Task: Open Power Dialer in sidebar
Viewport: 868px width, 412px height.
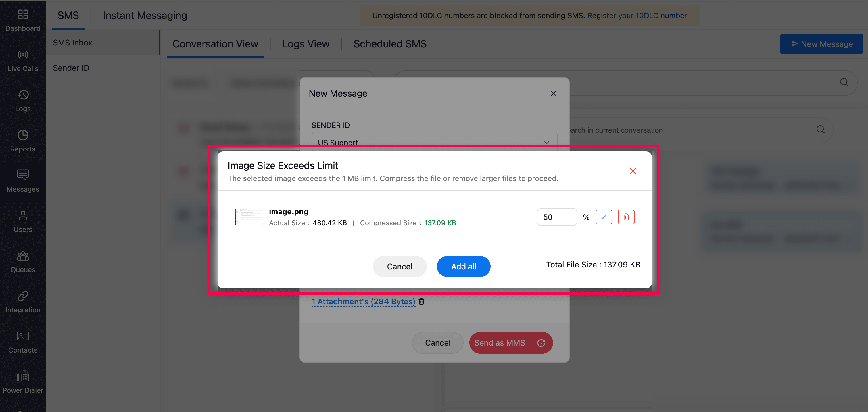Action: 23,382
